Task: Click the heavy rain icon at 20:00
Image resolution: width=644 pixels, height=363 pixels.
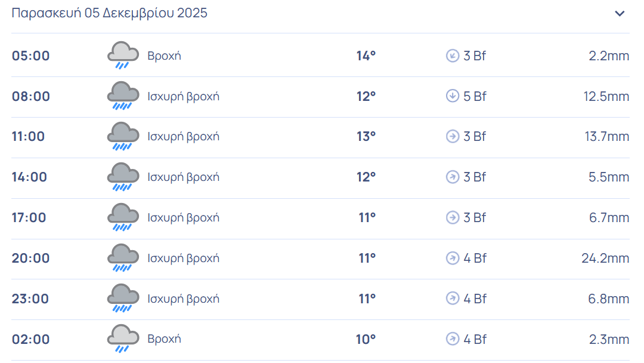Action: pos(123,258)
